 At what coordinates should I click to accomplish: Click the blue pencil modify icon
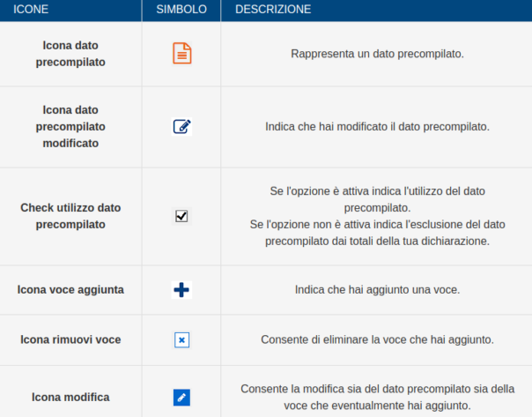pos(181,397)
